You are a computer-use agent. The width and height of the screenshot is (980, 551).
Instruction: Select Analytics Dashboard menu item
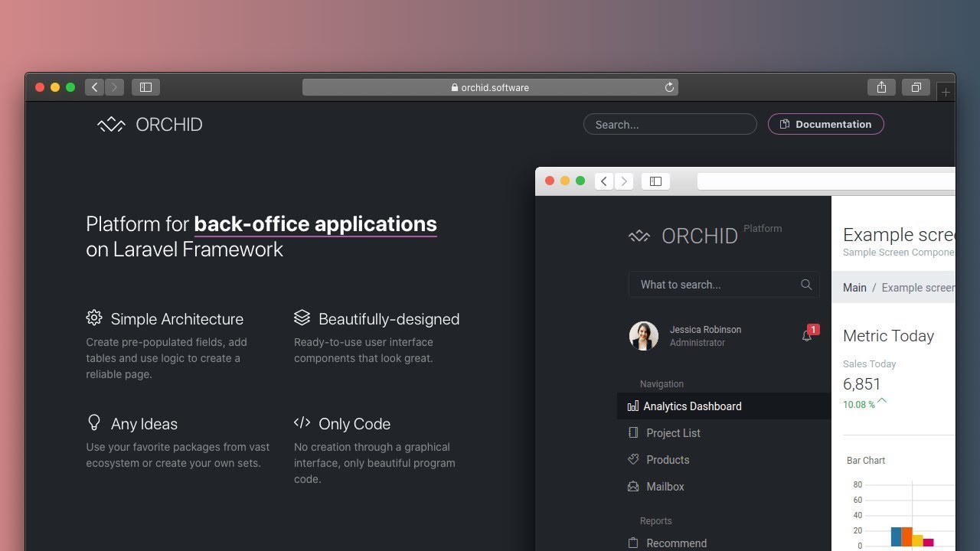[724, 406]
